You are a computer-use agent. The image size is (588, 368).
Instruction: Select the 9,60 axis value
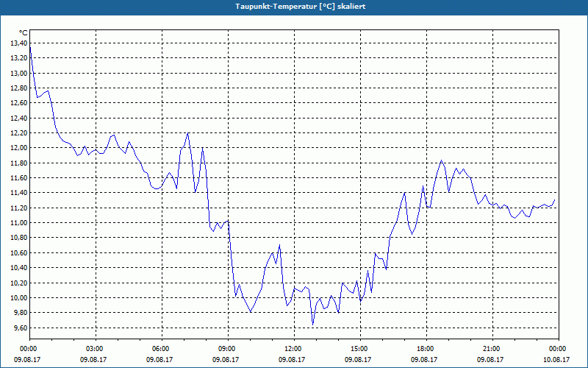coord(21,328)
